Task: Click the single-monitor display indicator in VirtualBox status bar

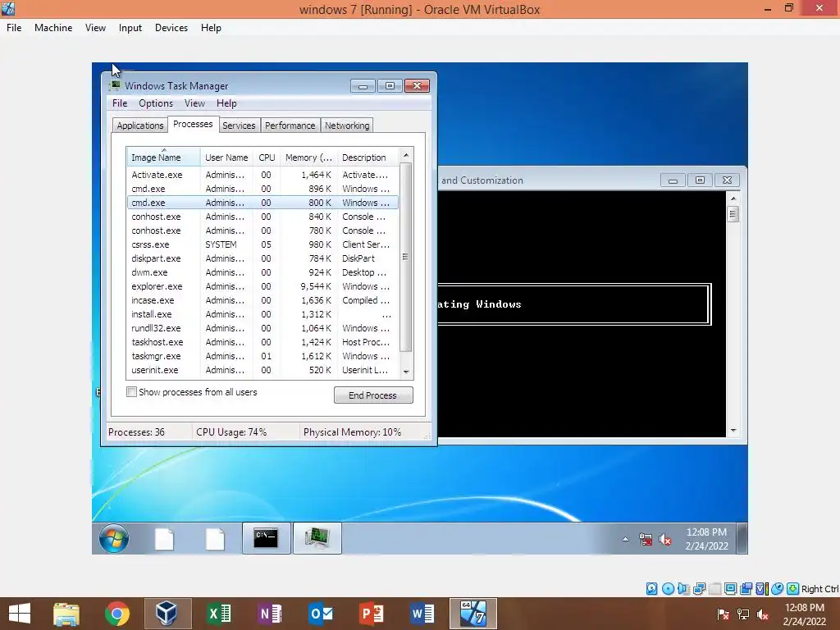Action: point(730,589)
